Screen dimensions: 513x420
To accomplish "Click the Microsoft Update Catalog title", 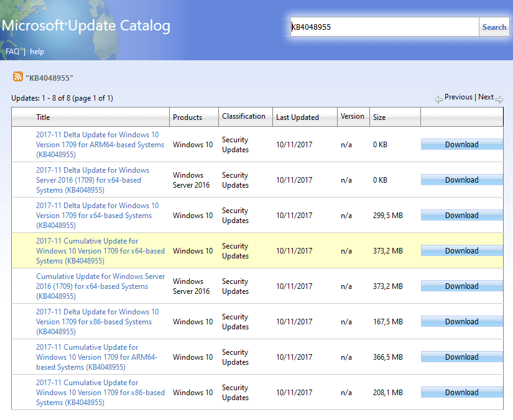I will [x=86, y=25].
